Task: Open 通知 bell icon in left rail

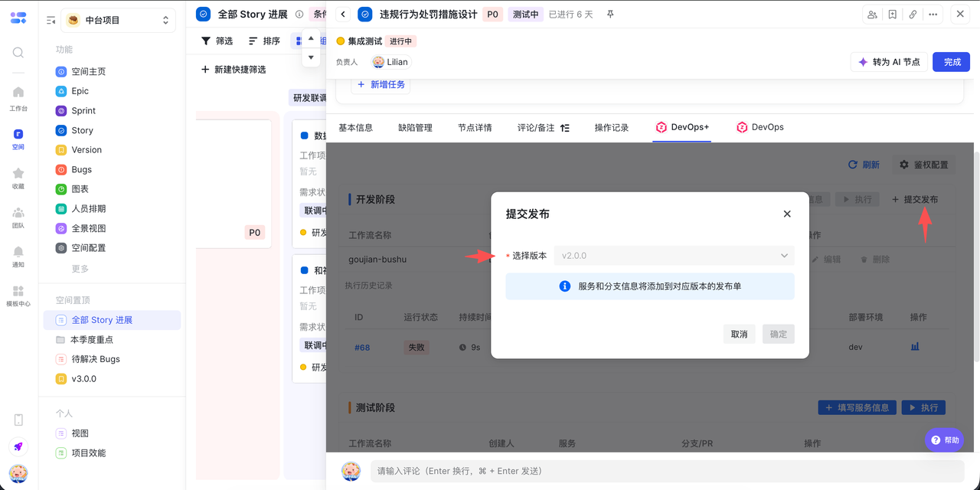Action: pyautogui.click(x=18, y=252)
